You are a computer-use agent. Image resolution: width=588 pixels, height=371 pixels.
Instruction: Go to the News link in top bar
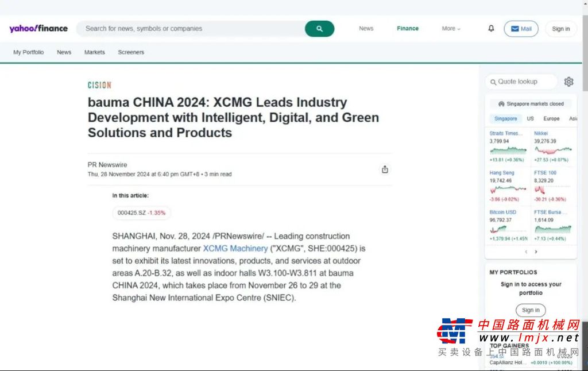pos(366,29)
